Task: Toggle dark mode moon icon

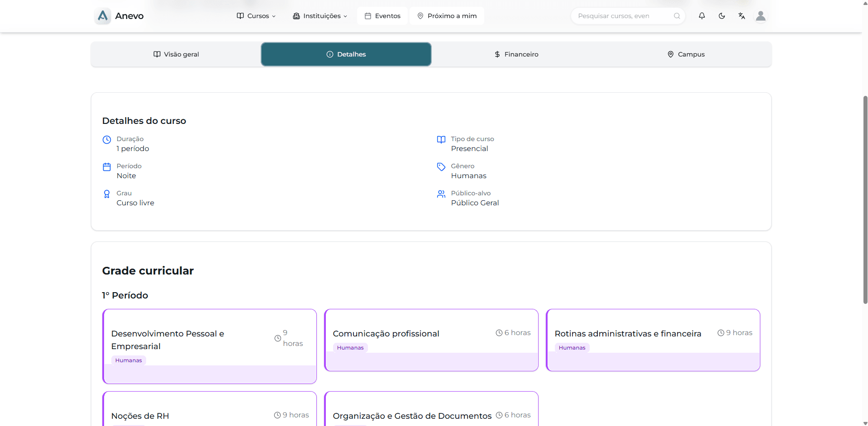Action: 721,16
